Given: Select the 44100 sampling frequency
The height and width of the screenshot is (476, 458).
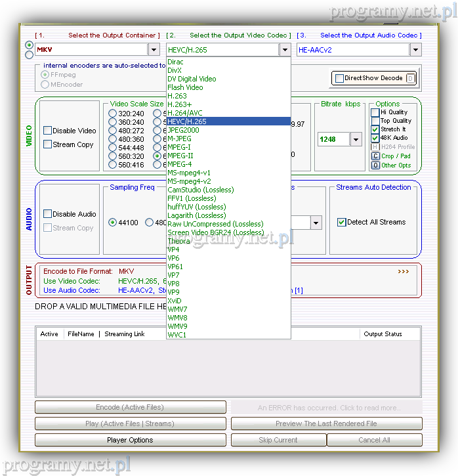Looking at the screenshot, I should click(113, 223).
